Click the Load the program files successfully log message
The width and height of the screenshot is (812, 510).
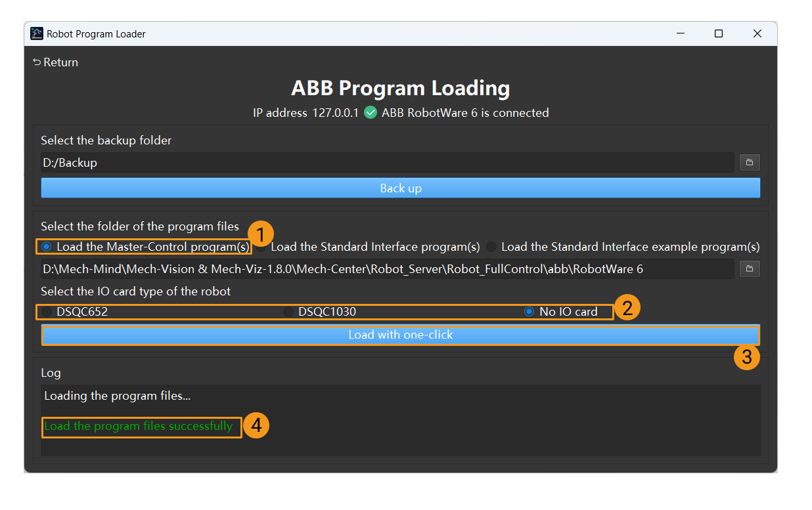click(x=141, y=426)
